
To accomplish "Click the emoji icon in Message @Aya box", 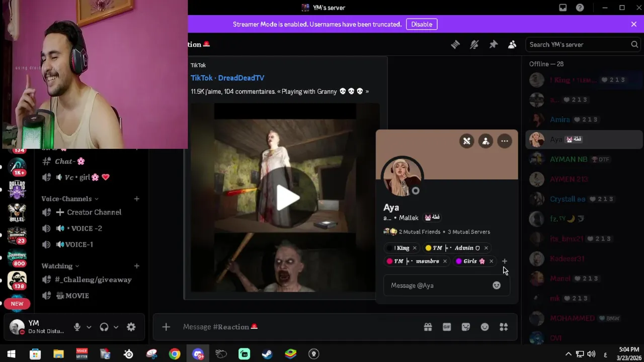I will coord(497,285).
